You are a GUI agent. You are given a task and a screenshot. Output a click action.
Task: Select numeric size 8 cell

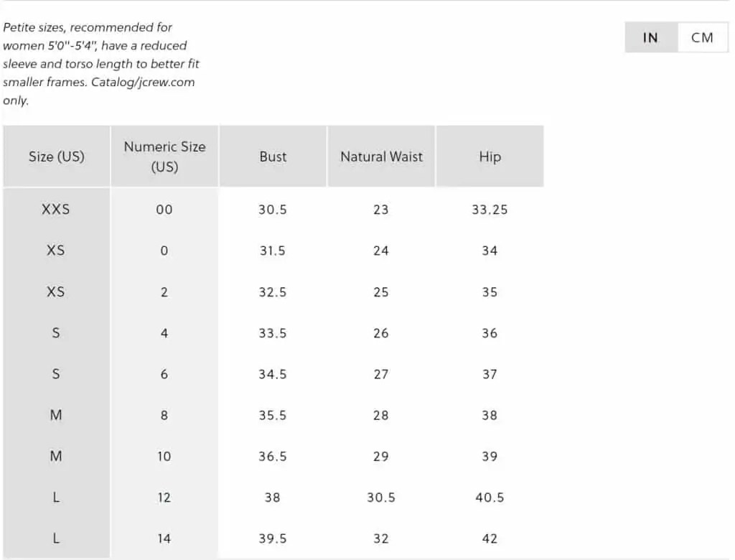click(164, 416)
